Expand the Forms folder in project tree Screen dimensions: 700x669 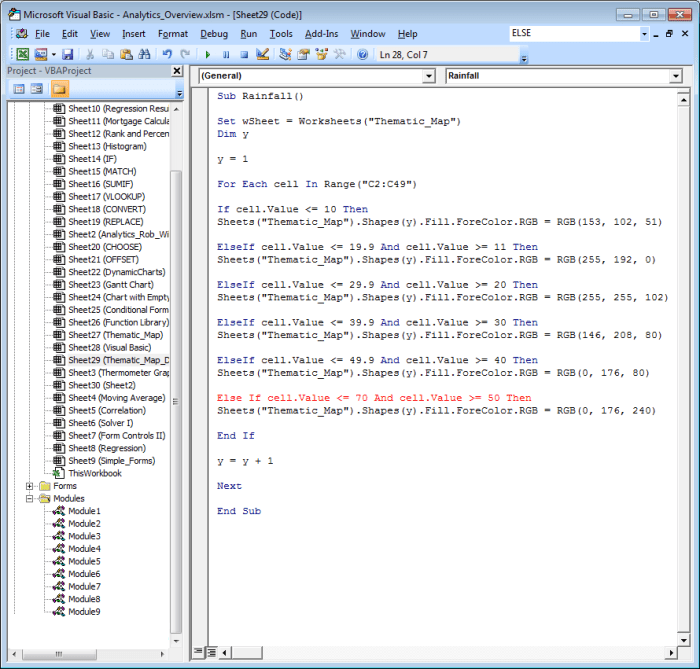coord(30,486)
